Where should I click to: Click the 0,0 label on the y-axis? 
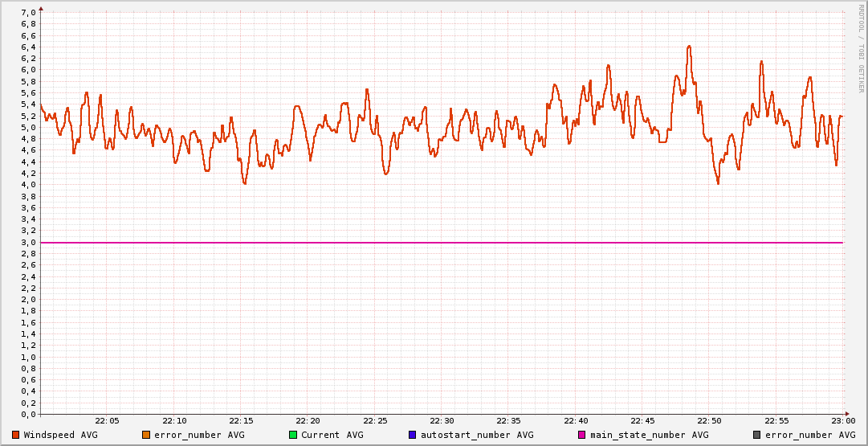click(x=27, y=414)
